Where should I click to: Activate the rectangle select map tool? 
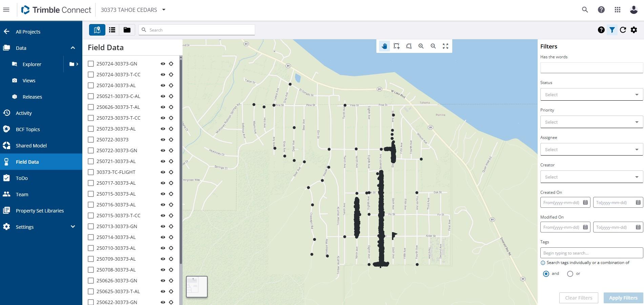(396, 46)
